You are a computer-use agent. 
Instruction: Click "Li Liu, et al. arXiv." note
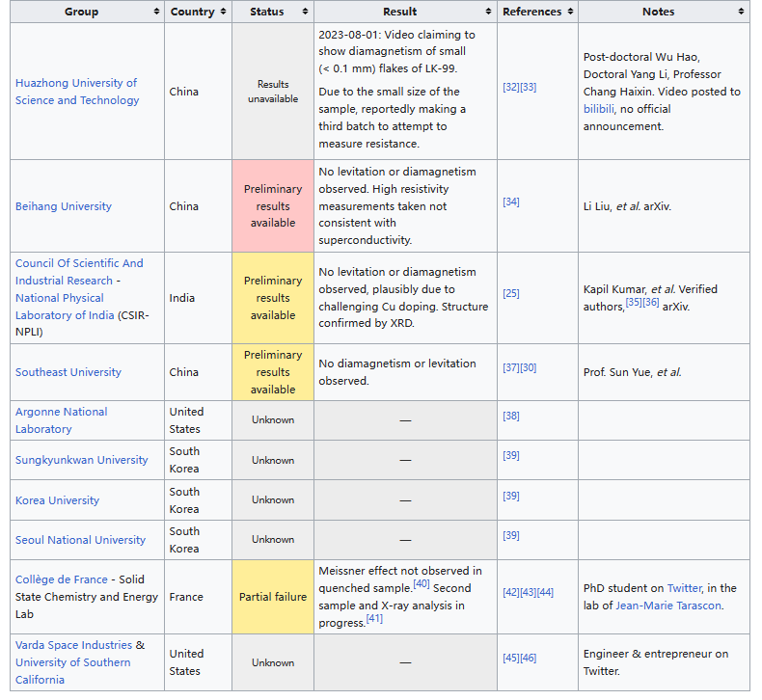(627, 206)
